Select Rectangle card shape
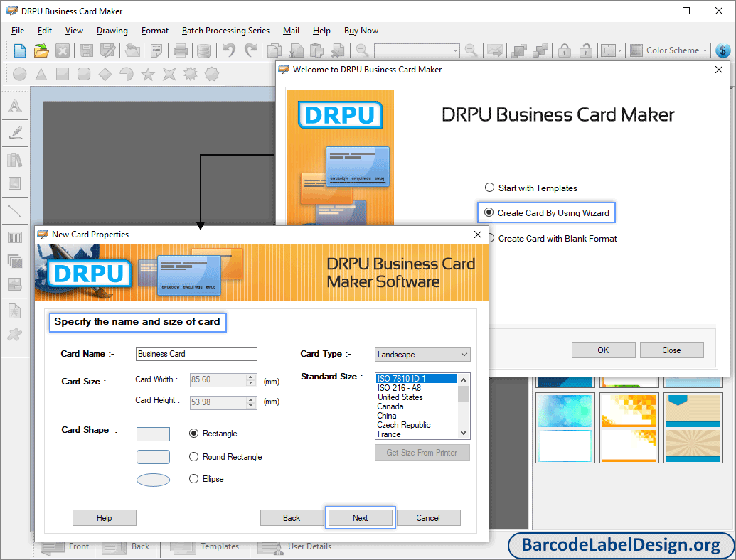Viewport: 736px width, 560px height. [x=213, y=434]
